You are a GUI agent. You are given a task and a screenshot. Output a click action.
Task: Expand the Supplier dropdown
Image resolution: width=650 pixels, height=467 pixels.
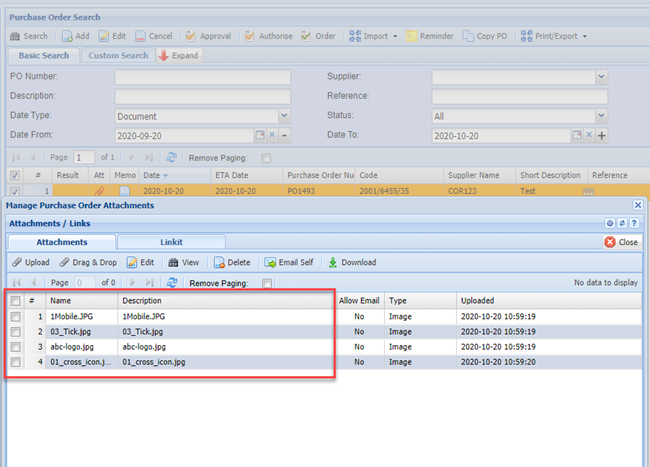point(601,77)
